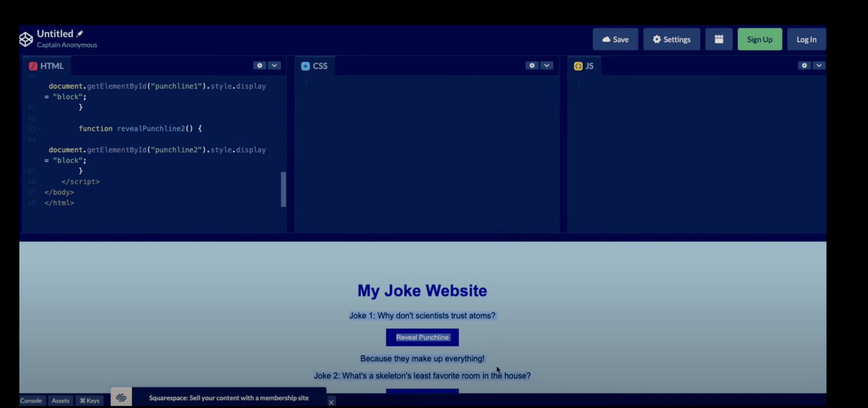Image resolution: width=868 pixels, height=408 pixels.
Task: Click the Untitled pen title
Action: pyautogui.click(x=55, y=34)
